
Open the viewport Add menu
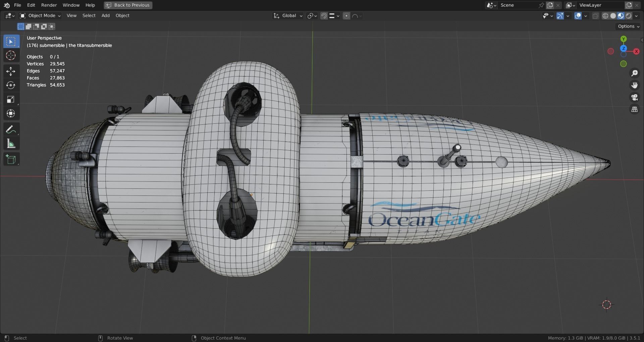(106, 16)
